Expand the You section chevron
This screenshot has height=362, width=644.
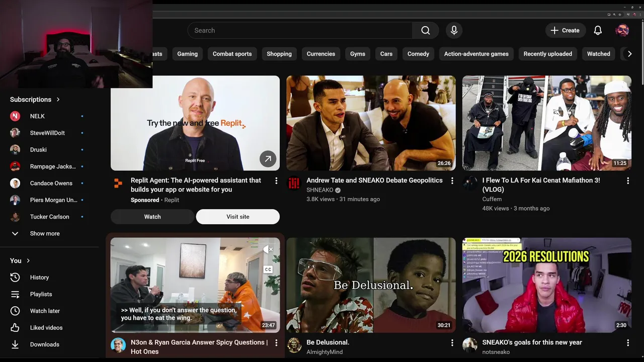28,260
